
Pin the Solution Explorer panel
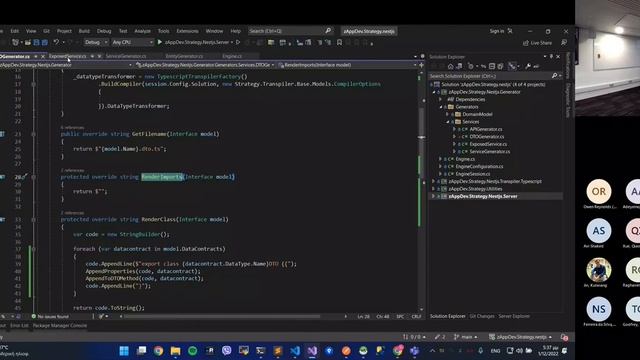(551, 56)
